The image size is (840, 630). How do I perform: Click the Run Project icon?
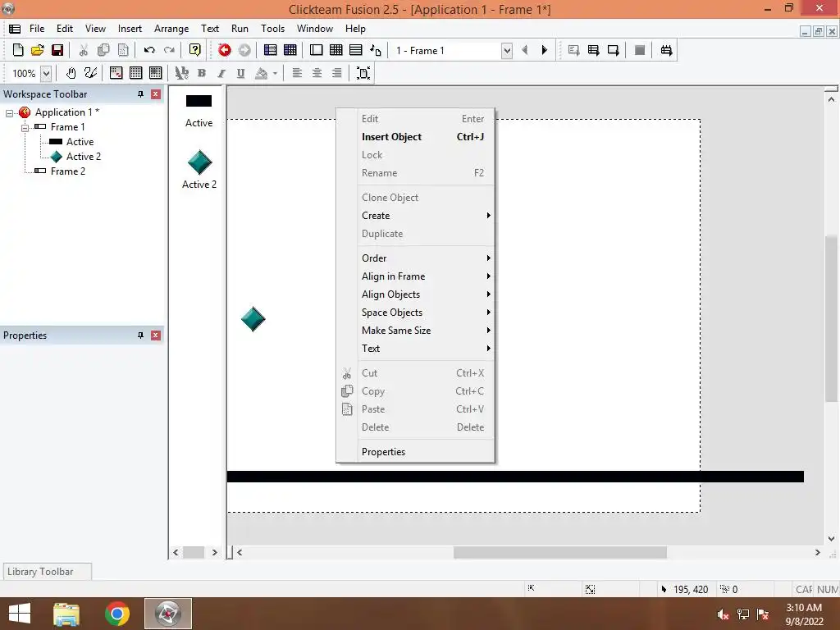pyautogui.click(x=573, y=50)
